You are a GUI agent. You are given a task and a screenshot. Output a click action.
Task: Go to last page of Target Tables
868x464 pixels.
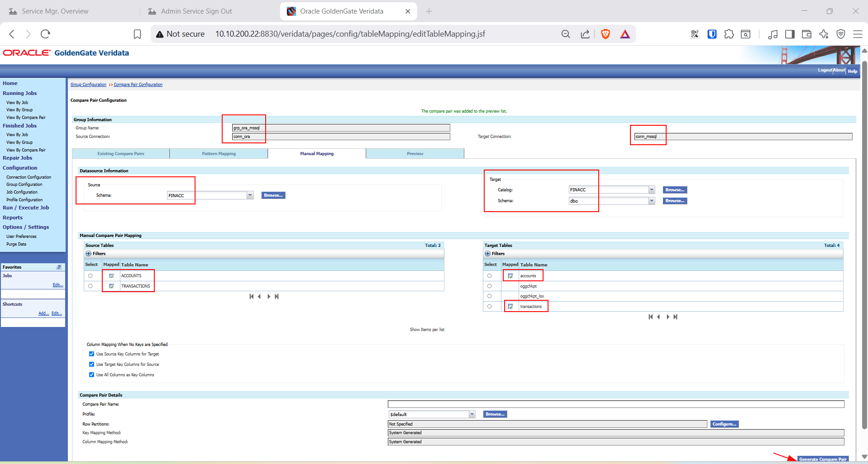click(x=675, y=317)
